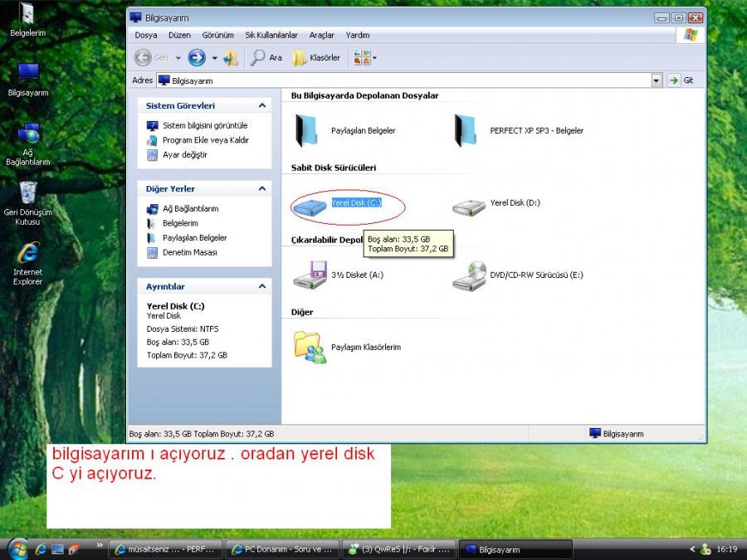
Task: Open the Düzen menu
Action: tap(179, 35)
